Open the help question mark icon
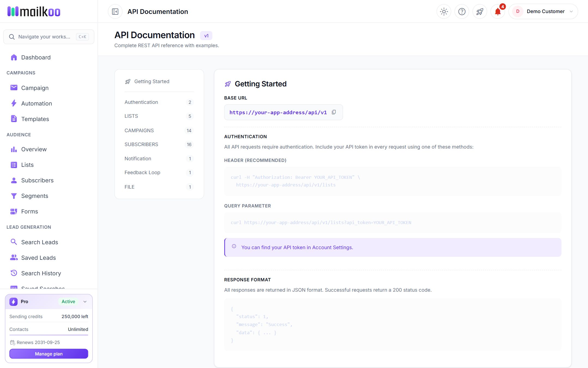The height and width of the screenshot is (368, 588). (x=462, y=11)
